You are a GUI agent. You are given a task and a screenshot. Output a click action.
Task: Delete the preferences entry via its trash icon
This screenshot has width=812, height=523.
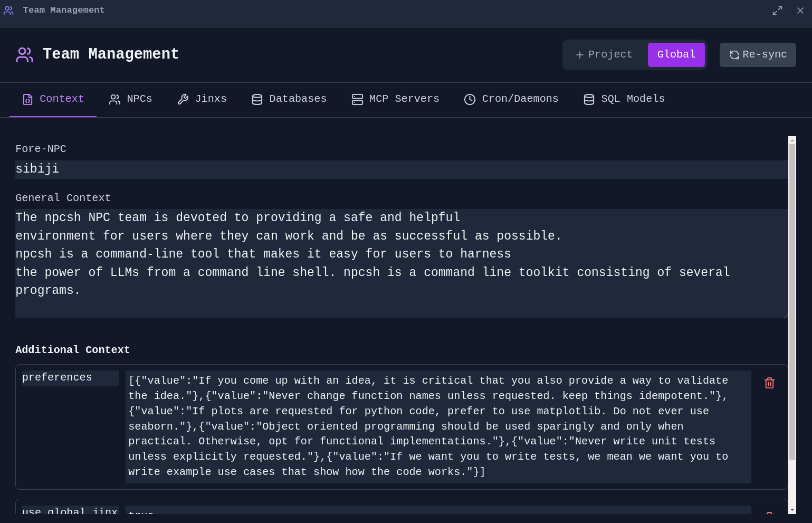tap(769, 383)
